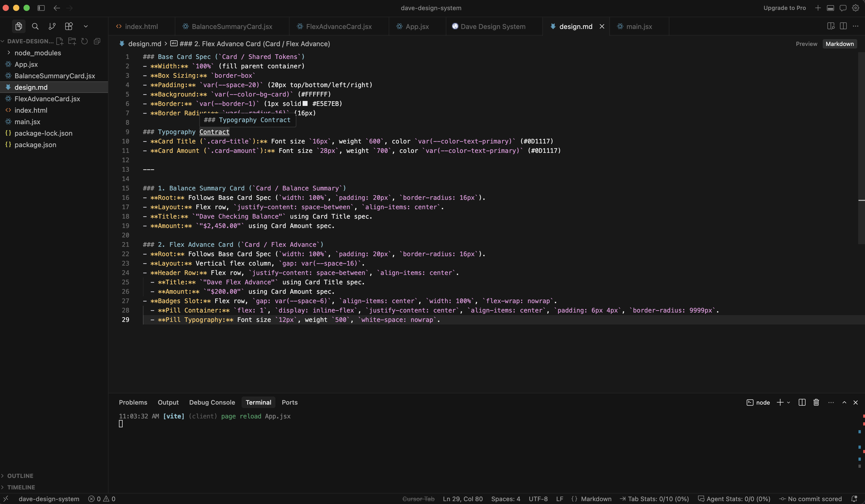
Task: Create a new folder in explorer
Action: coord(72,41)
